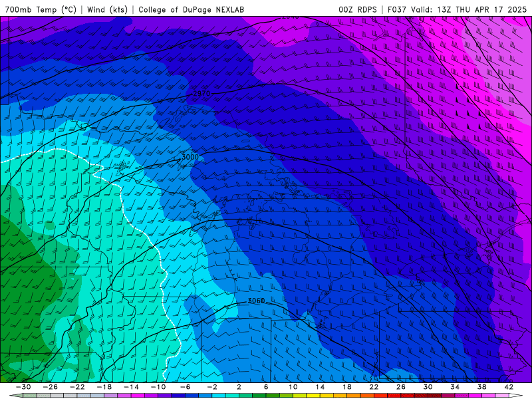Click the -18 value on the temperature scale
This screenshot has height=399, width=532.
tap(104, 387)
